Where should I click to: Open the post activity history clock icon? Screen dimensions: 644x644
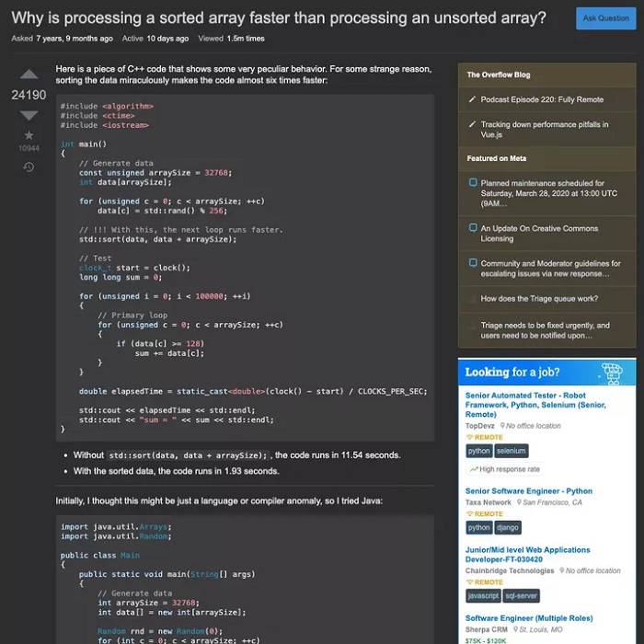click(x=29, y=167)
